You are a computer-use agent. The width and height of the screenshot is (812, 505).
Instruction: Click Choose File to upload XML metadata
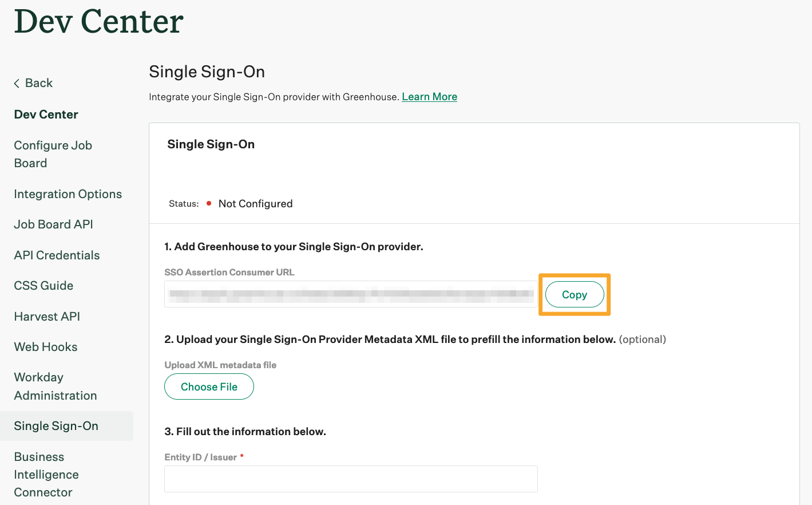point(209,386)
